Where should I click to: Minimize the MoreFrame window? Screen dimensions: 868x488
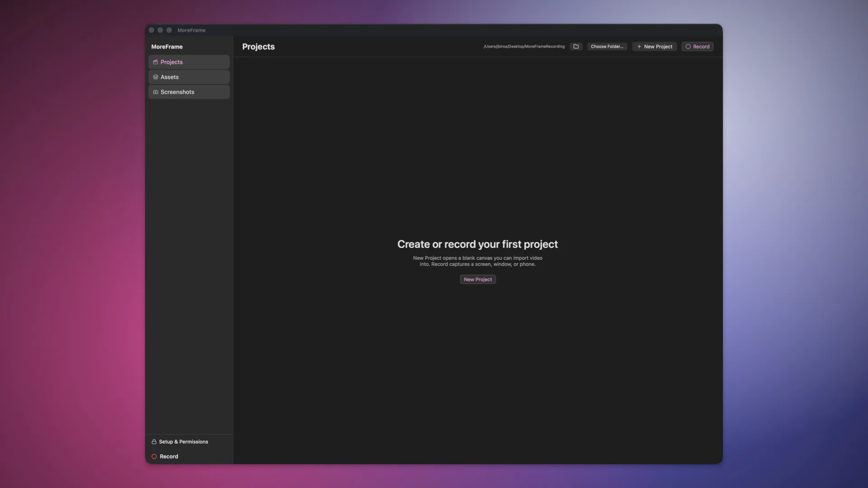coord(160,30)
